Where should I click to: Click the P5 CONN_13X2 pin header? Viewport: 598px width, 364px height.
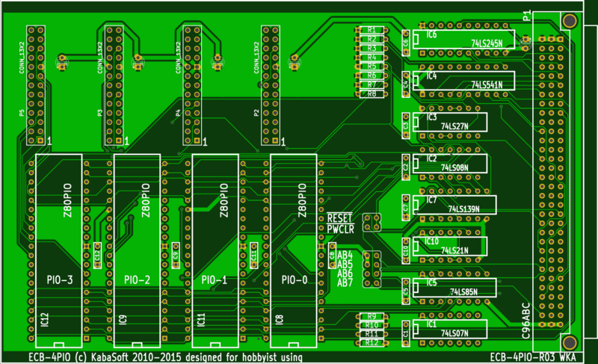point(34,84)
